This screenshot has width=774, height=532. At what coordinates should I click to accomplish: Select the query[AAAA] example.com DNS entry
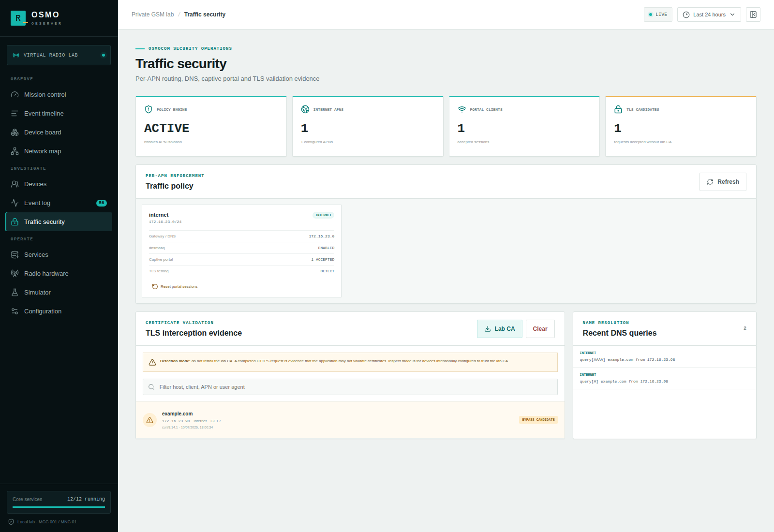(x=665, y=356)
